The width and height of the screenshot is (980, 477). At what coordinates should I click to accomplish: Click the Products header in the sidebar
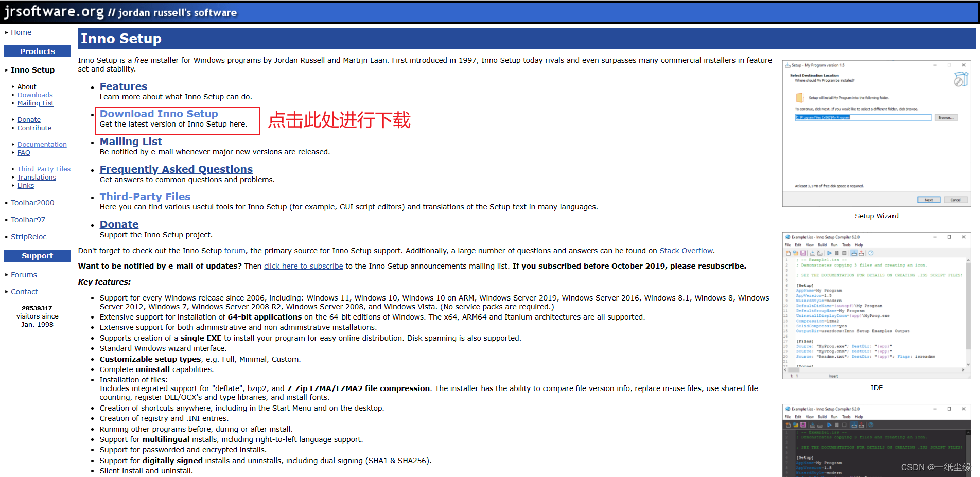tap(37, 51)
